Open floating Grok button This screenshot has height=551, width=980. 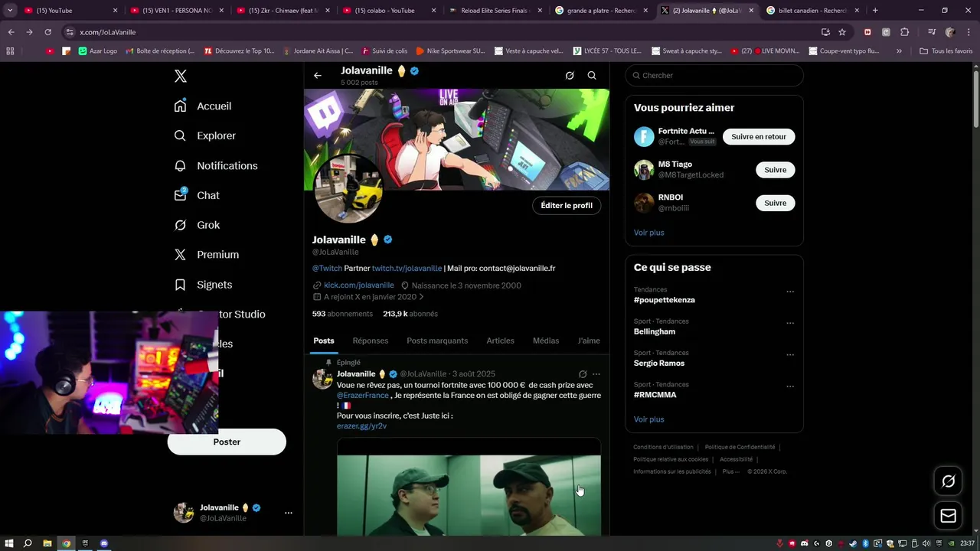click(x=948, y=481)
